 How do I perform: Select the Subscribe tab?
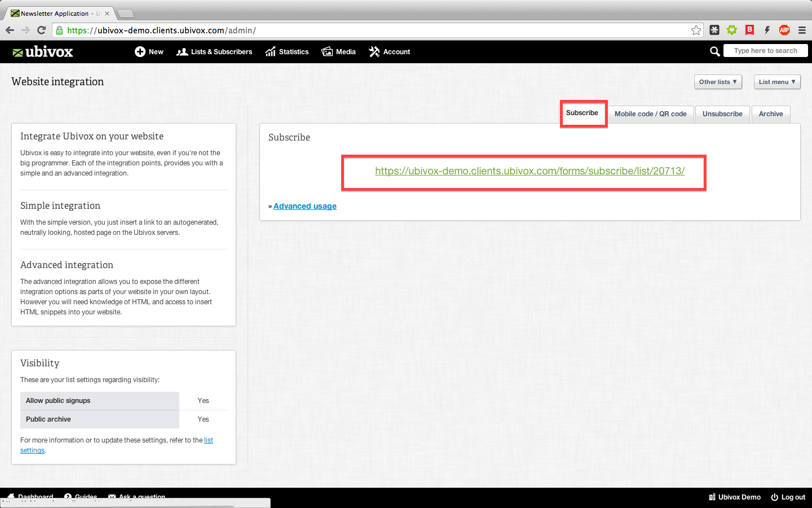[582, 113]
